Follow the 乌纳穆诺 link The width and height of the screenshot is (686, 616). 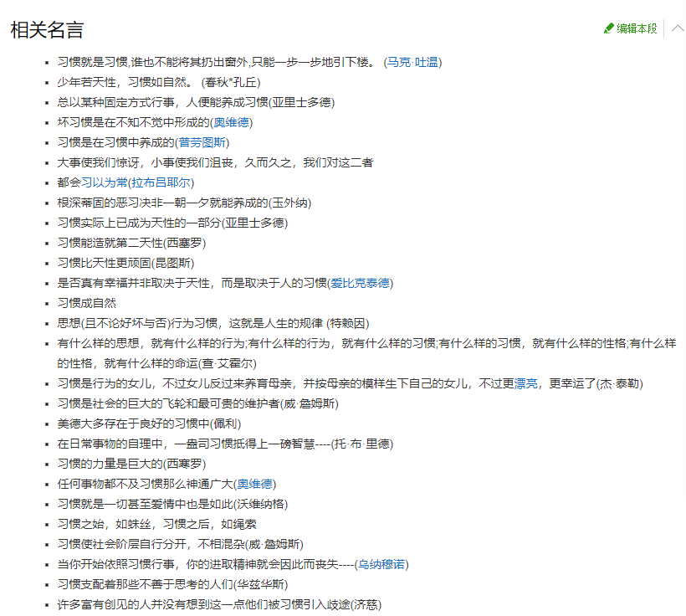(381, 564)
